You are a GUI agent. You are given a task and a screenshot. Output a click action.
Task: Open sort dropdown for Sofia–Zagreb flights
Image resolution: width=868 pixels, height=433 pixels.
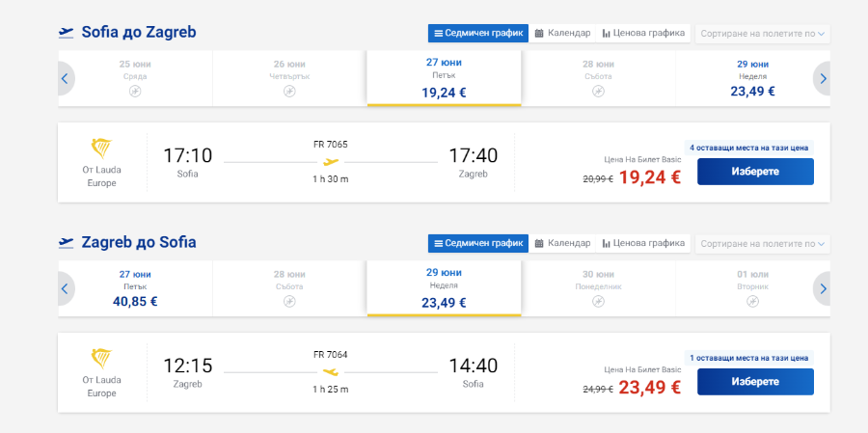[762, 33]
